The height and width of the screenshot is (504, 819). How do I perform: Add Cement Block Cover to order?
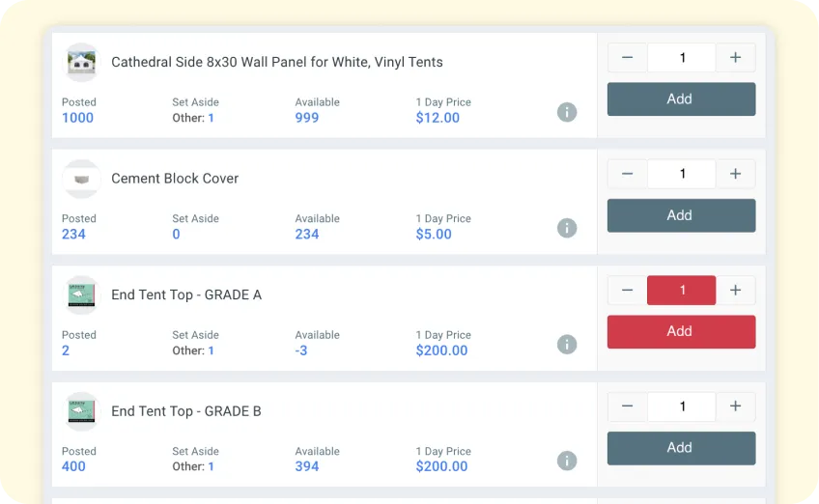click(x=681, y=215)
